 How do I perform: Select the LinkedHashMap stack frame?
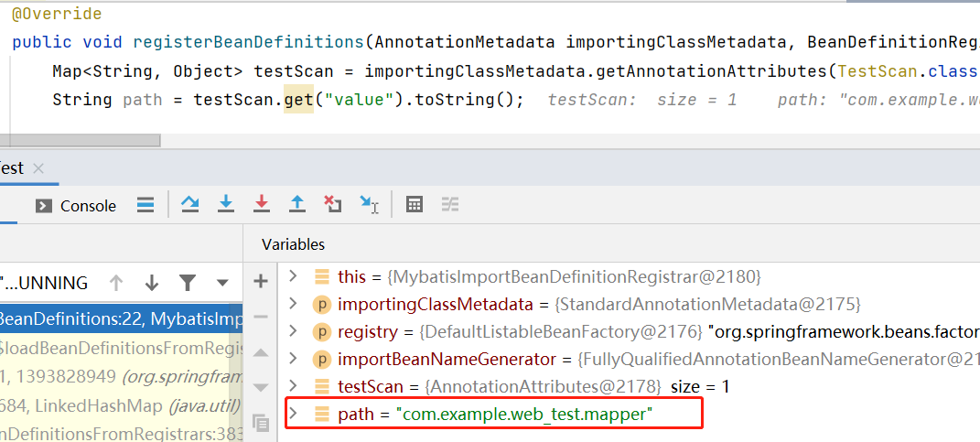click(119, 404)
